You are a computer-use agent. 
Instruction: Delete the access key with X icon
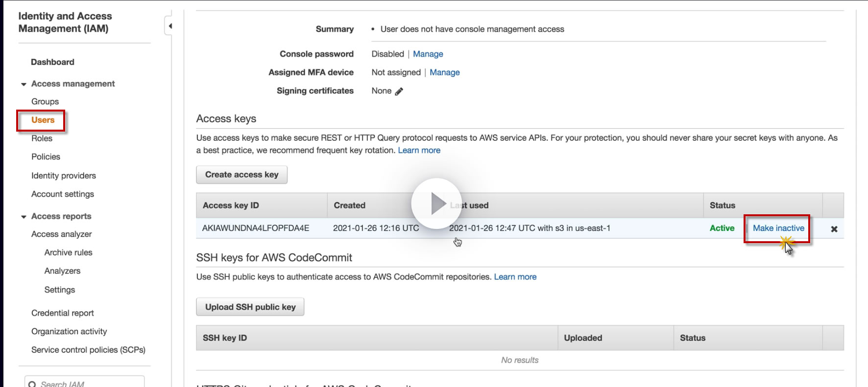[x=834, y=229]
